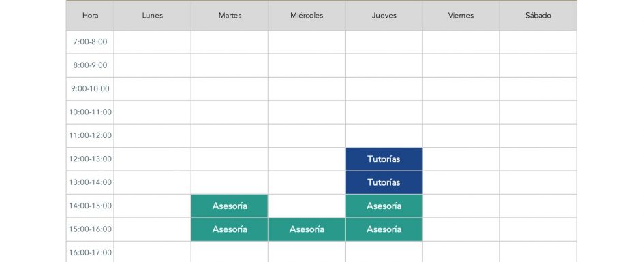Open the Jueves Asesoría at 14:00-15:00
This screenshot has width=644, height=262.
(384, 206)
